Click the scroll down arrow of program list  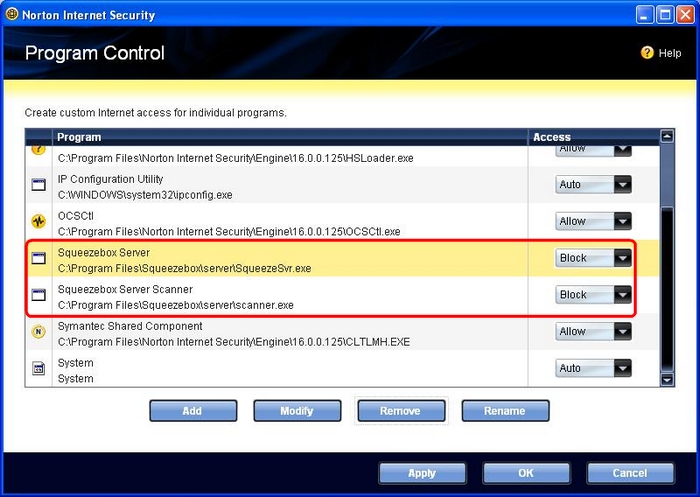[x=667, y=380]
